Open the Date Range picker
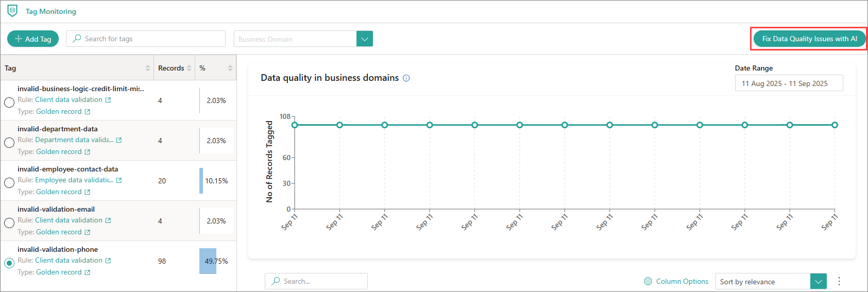The image size is (868, 292). (788, 83)
